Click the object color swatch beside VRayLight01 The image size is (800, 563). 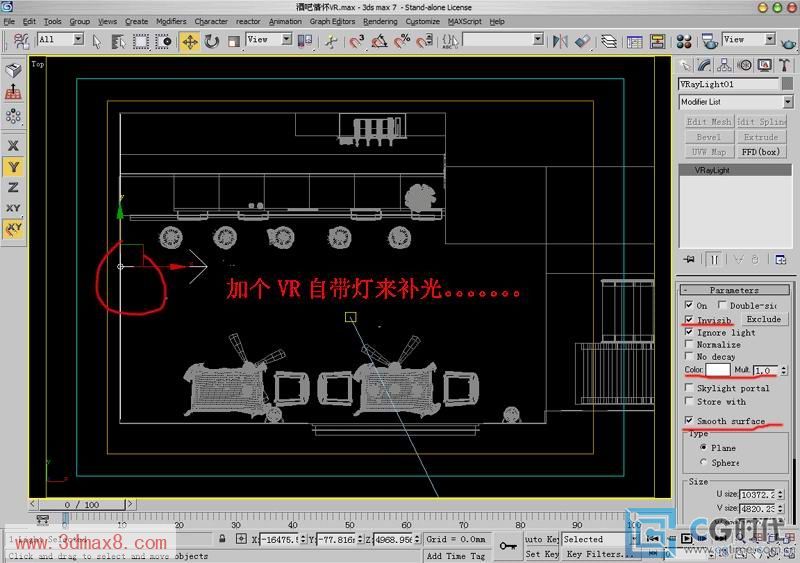787,84
